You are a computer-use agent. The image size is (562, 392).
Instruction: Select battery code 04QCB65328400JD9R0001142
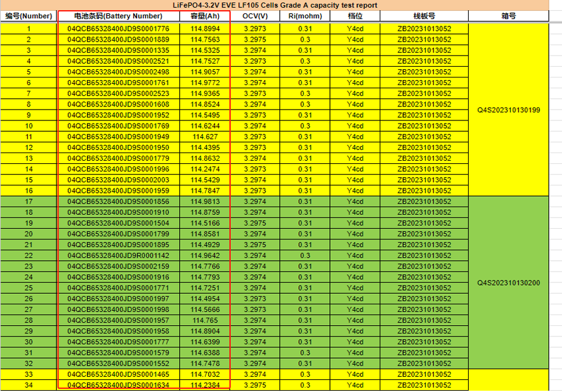tap(118, 256)
